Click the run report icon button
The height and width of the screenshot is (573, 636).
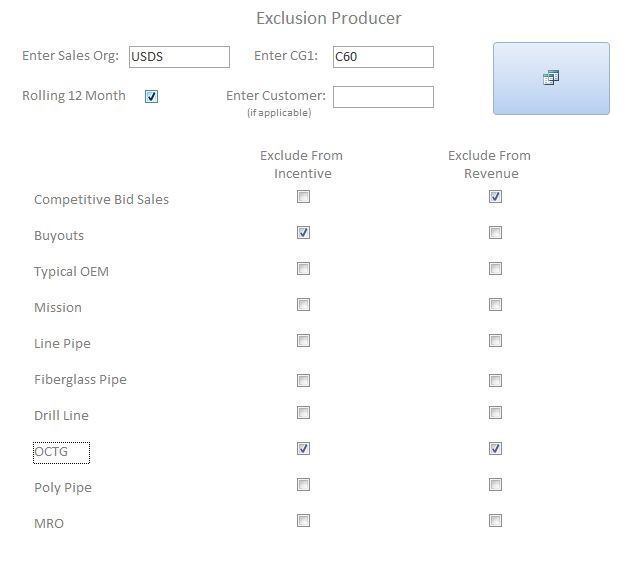[x=551, y=78]
